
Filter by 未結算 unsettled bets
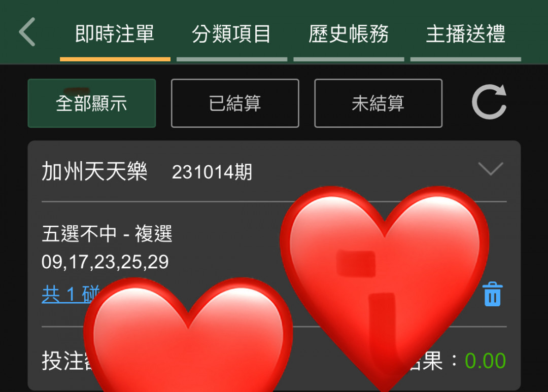tap(378, 103)
